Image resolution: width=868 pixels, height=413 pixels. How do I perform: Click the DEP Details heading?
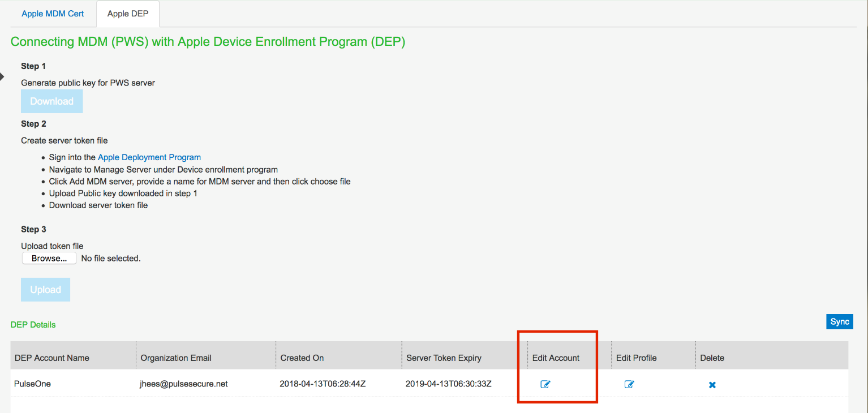pyautogui.click(x=33, y=325)
